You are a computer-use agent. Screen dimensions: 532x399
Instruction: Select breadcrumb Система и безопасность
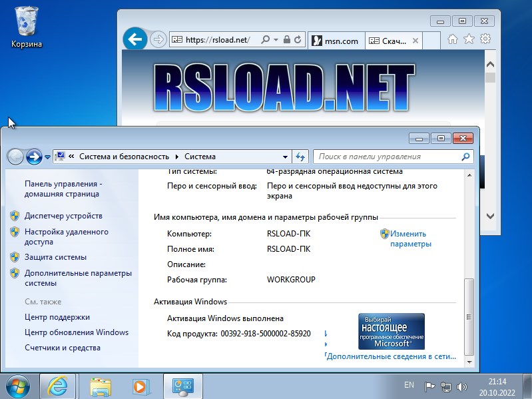click(x=125, y=157)
